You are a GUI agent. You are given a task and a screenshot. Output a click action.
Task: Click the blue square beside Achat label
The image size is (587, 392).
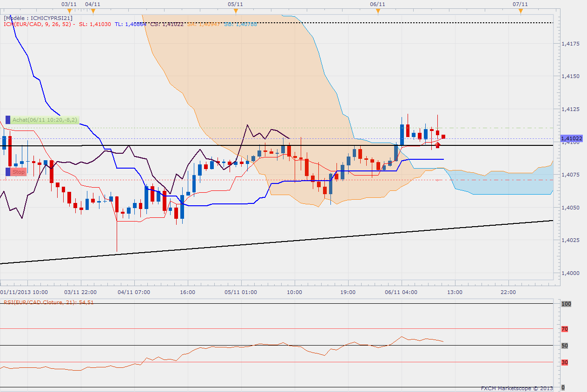(7, 120)
